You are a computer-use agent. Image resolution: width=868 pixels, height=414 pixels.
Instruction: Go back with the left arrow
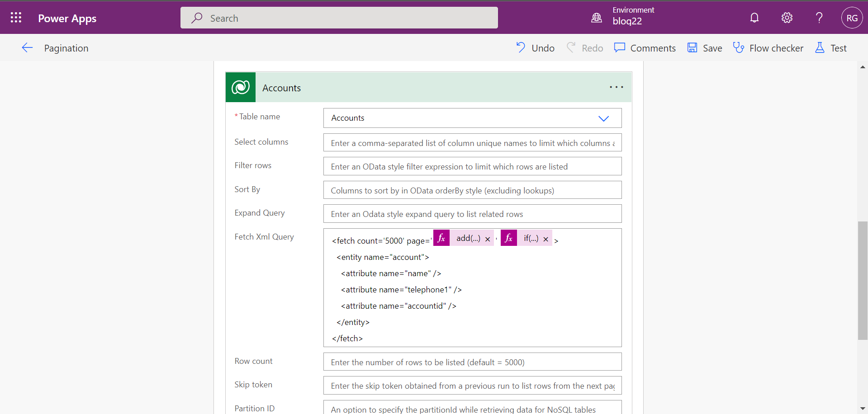tap(27, 48)
